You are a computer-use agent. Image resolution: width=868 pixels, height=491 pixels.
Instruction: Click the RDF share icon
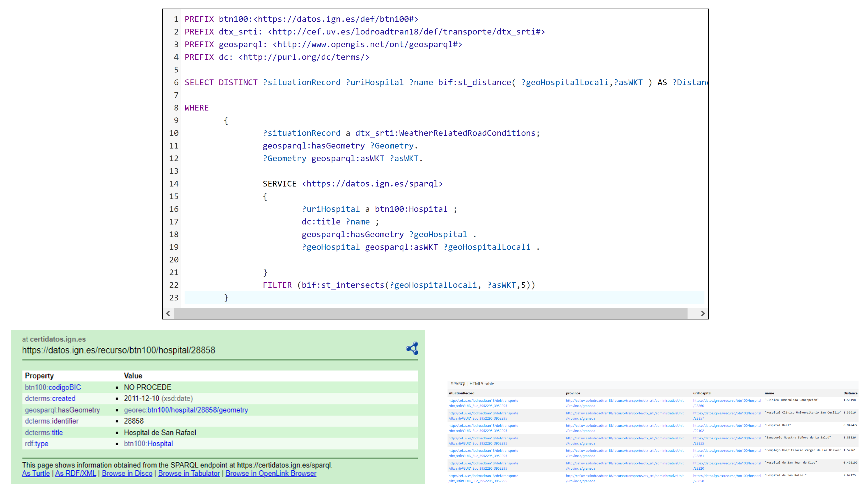(x=412, y=348)
